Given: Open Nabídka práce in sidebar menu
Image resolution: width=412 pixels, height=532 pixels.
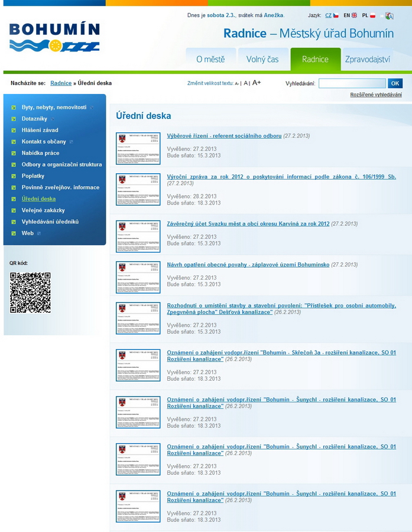Looking at the screenshot, I should click(40, 153).
